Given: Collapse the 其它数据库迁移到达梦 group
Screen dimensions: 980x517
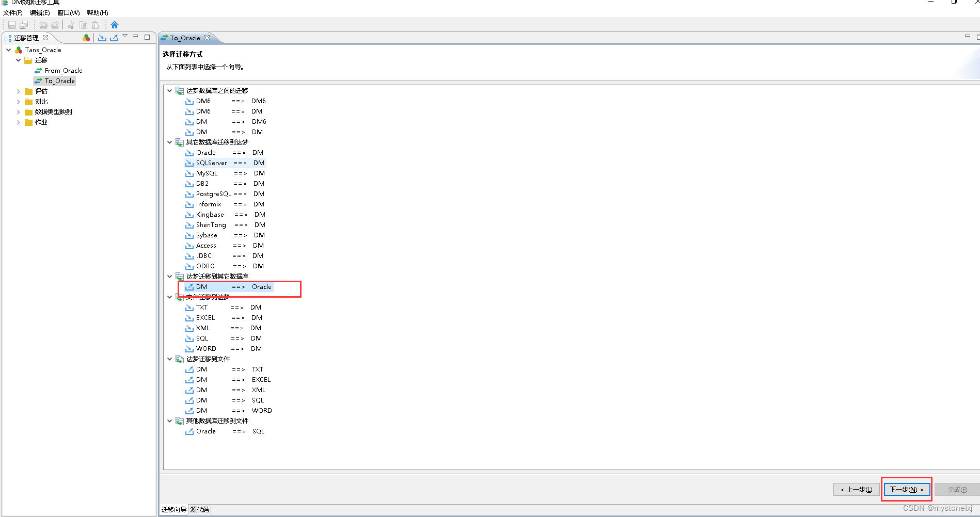Looking at the screenshot, I should 169,142.
